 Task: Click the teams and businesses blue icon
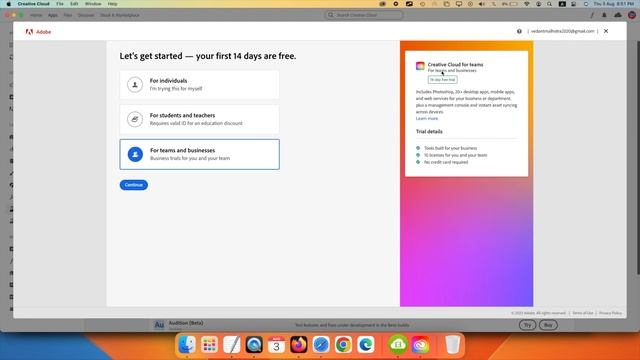tap(135, 154)
